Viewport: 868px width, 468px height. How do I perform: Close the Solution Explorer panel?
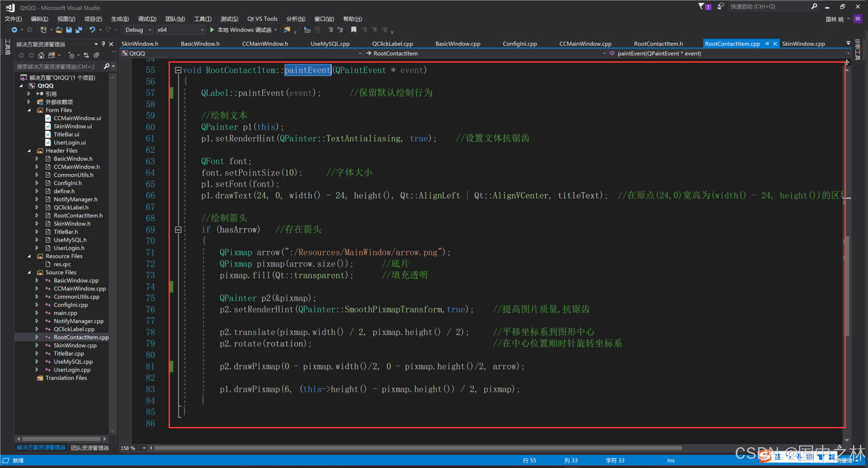coord(111,44)
